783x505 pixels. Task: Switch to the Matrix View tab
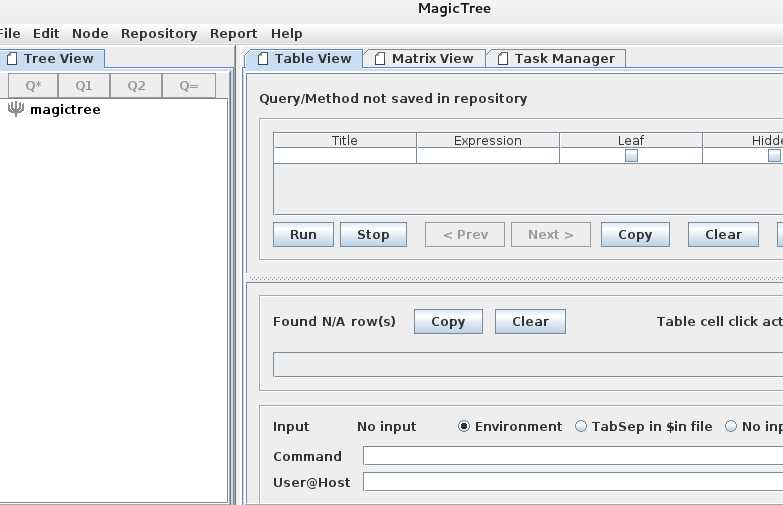[x=424, y=58]
